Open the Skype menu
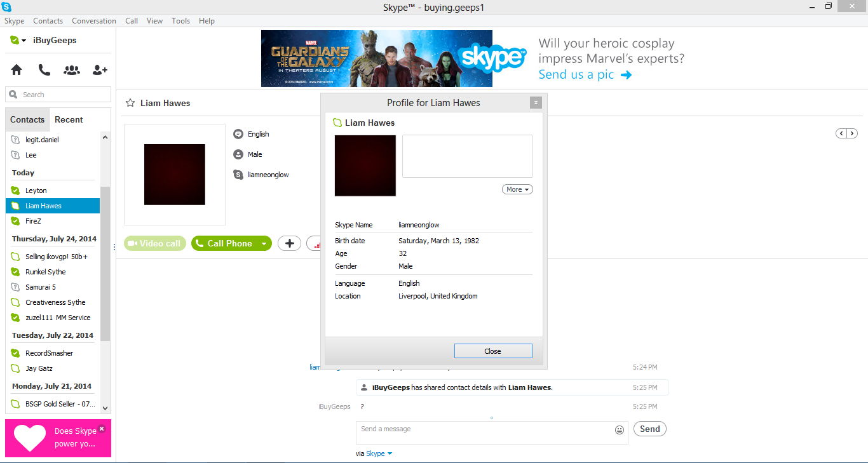 pos(15,21)
